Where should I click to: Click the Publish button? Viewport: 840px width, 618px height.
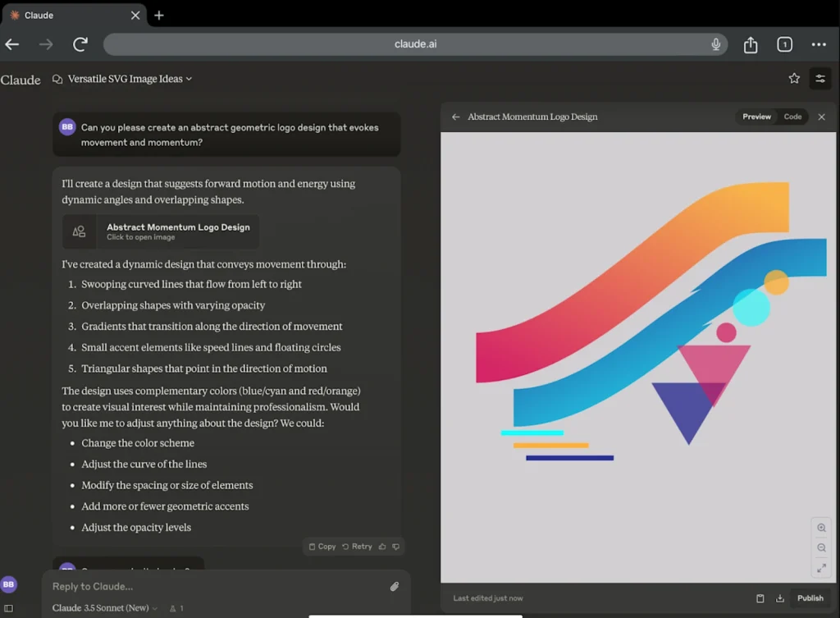click(x=810, y=598)
